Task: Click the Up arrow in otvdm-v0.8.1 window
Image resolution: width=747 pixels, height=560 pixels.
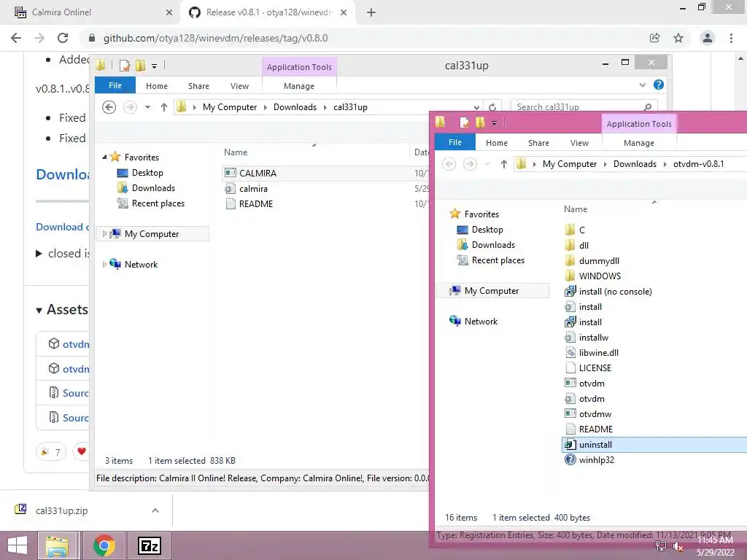Action: (503, 164)
